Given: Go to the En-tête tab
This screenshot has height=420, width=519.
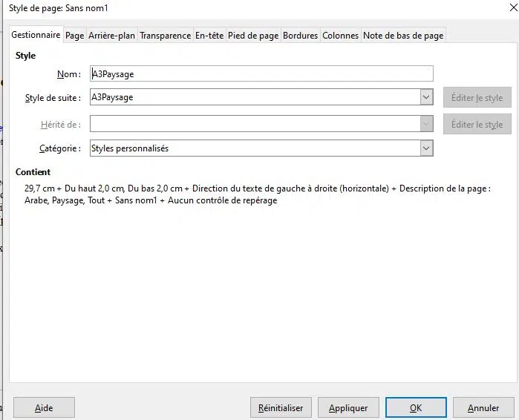Looking at the screenshot, I should [x=209, y=36].
